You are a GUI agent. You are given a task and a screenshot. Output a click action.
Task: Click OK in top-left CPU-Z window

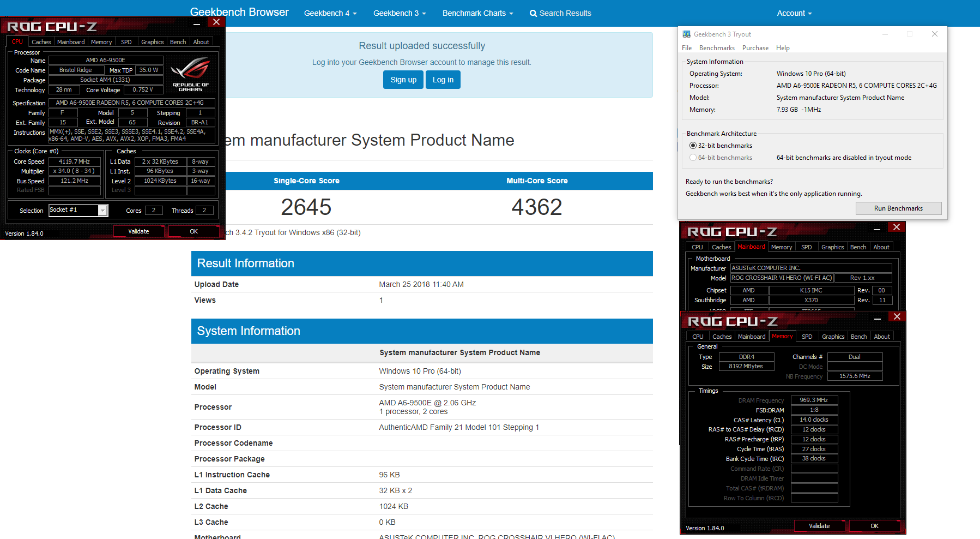point(193,231)
